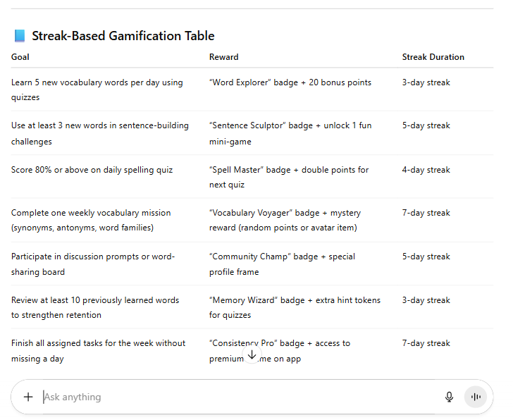Click the "Word Explorer" badge reward cell
The width and height of the screenshot is (513, 420).
290,82
